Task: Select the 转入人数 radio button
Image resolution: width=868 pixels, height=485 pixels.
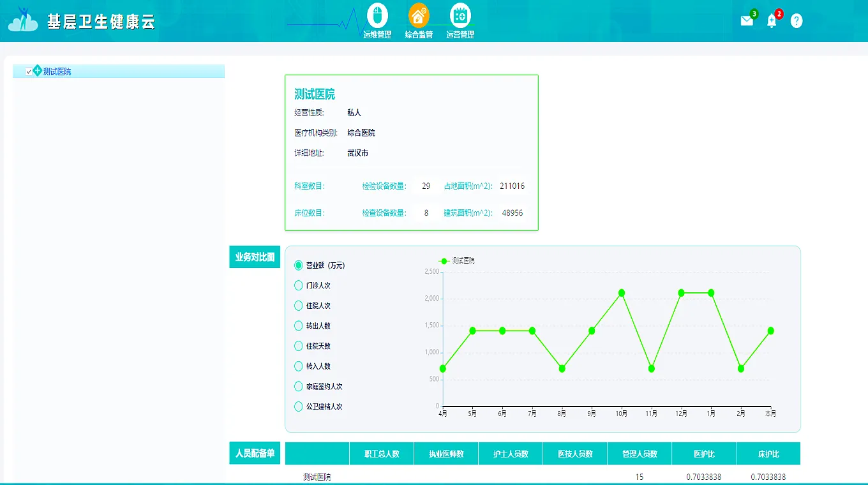Action: pyautogui.click(x=298, y=366)
